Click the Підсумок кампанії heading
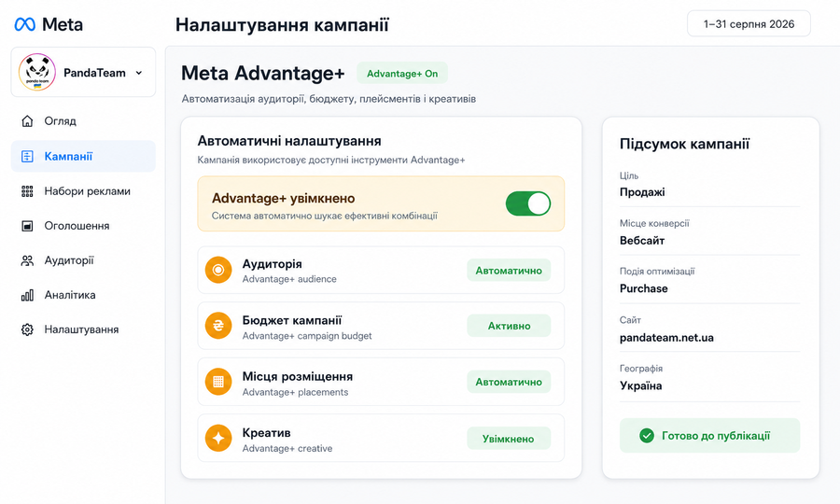Screen dimensions: 840x504 [685, 144]
